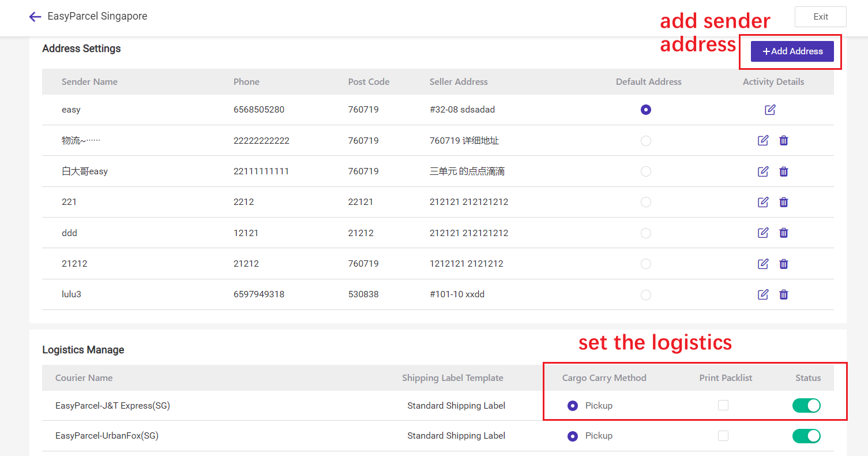Click address '三单元 的点点滴滴'
The width and height of the screenshot is (868, 456).
(x=467, y=171)
